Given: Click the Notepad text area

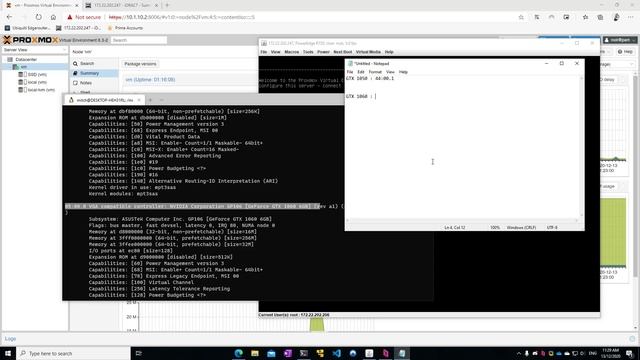Looking at the screenshot, I should pyautogui.click(x=463, y=147).
